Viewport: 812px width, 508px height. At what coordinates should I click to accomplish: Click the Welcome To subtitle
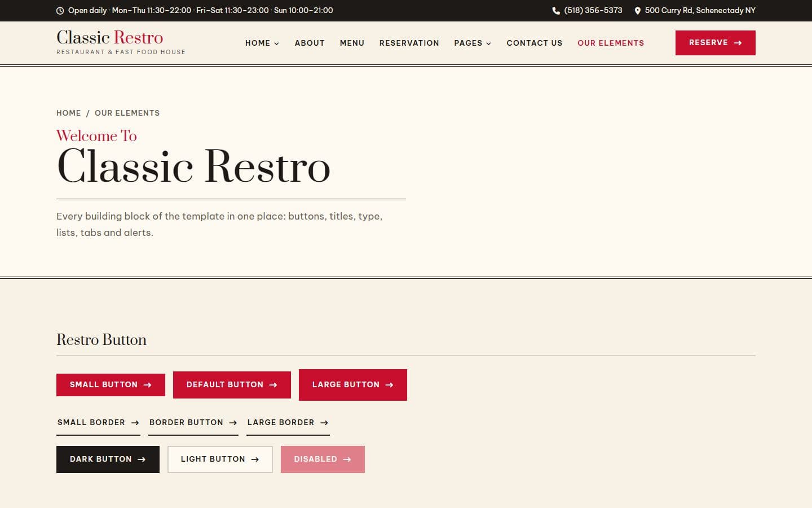coord(96,136)
